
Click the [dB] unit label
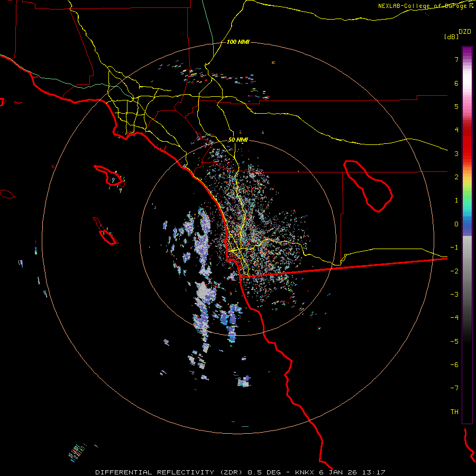[x=451, y=37]
